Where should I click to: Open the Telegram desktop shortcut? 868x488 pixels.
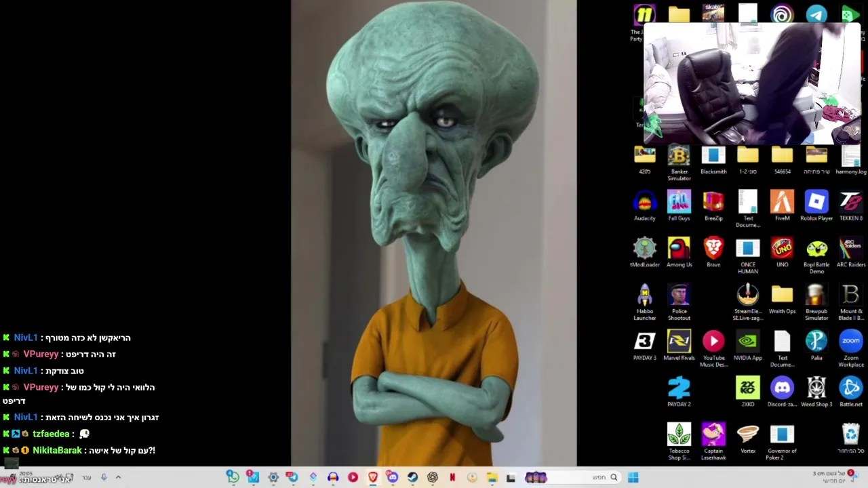pyautogui.click(x=816, y=14)
